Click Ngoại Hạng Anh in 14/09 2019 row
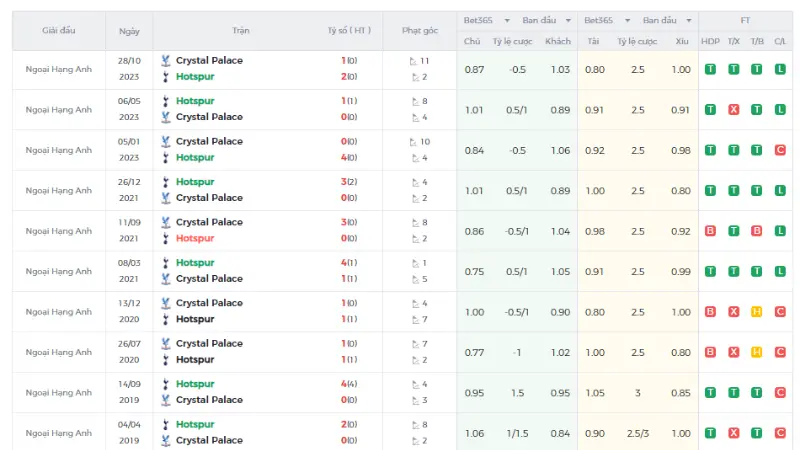800x450 pixels. [x=59, y=392]
